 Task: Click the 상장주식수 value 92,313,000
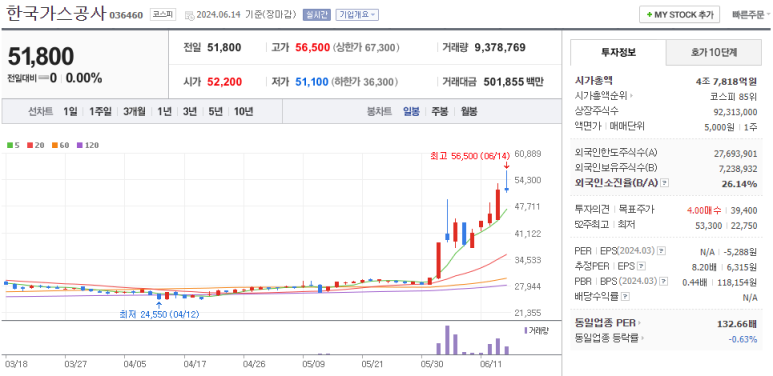[x=736, y=112]
